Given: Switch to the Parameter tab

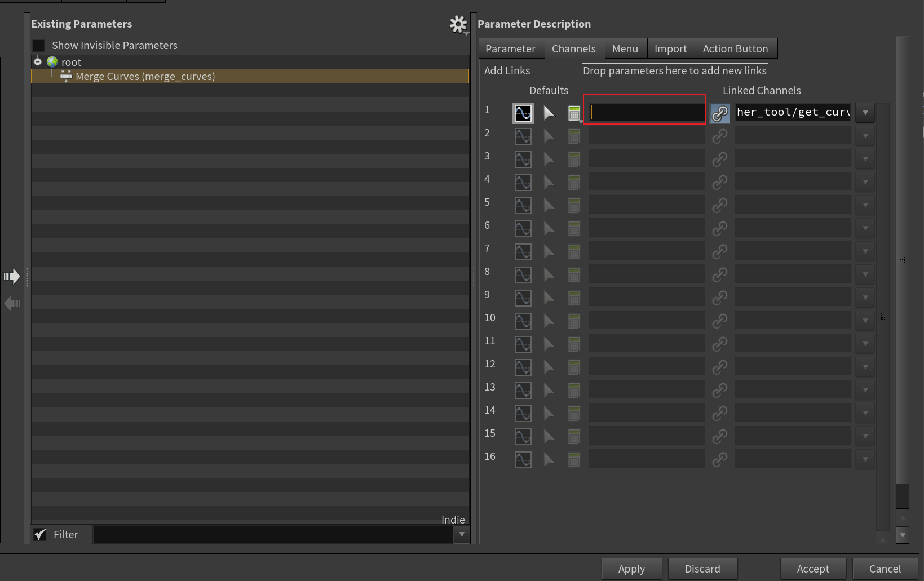Looking at the screenshot, I should [x=511, y=49].
